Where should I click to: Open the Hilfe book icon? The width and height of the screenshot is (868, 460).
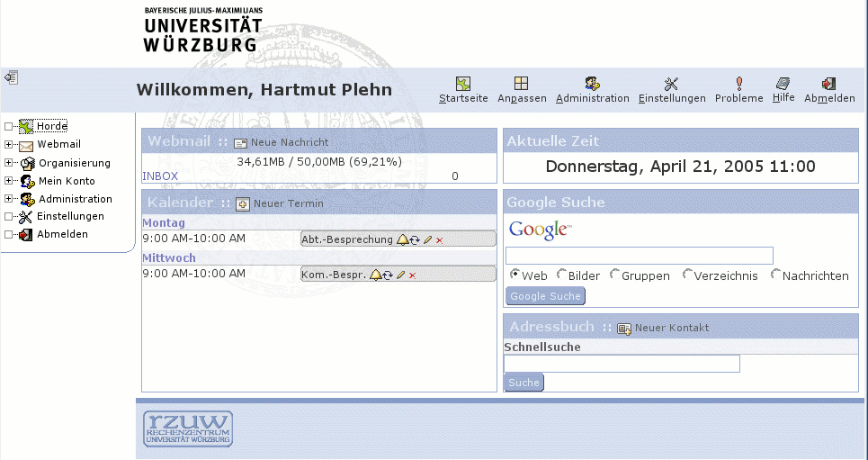pos(783,83)
